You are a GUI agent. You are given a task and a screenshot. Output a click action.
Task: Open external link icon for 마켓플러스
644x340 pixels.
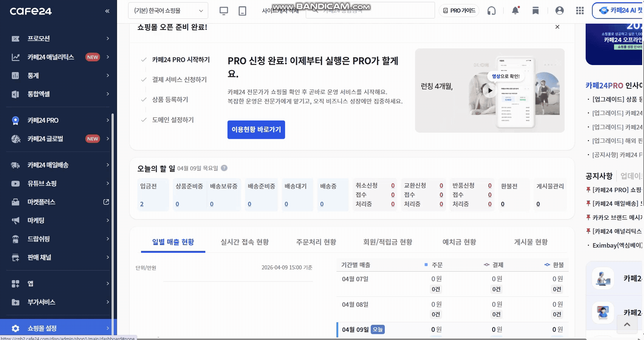pyautogui.click(x=106, y=202)
